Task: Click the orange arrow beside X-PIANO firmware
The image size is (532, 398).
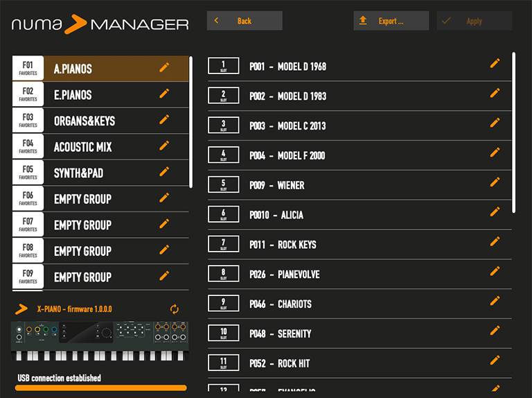Action: pyautogui.click(x=21, y=309)
